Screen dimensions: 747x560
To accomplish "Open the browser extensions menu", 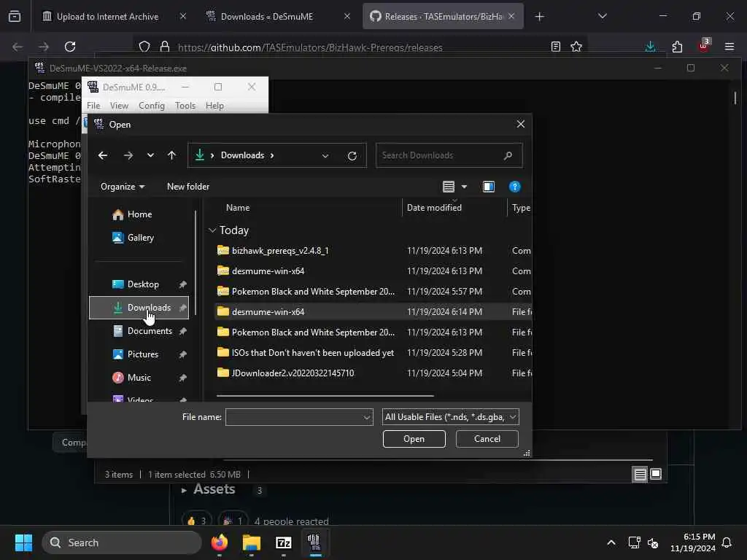I will [x=677, y=47].
